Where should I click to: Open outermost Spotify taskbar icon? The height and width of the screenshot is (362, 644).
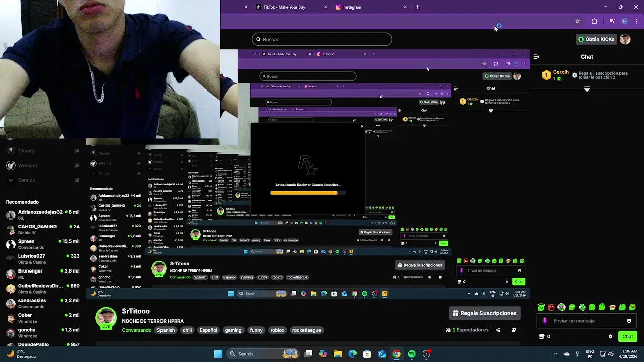(x=412, y=354)
